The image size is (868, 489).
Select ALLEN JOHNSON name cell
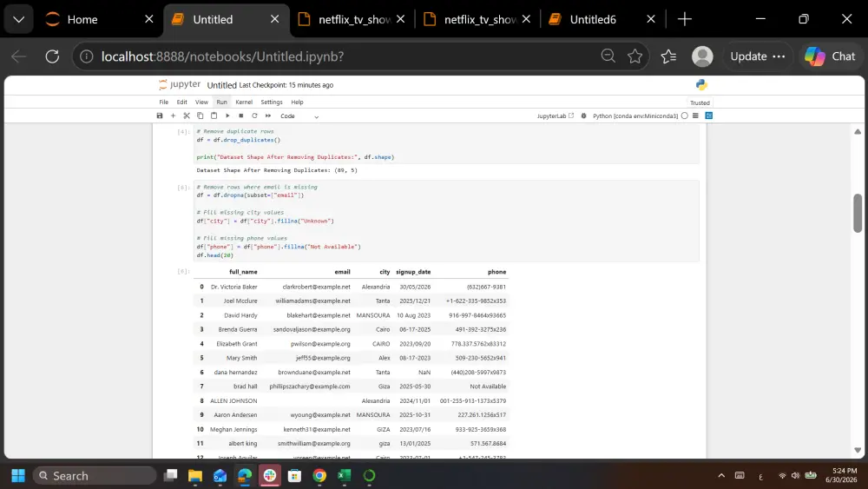point(233,401)
